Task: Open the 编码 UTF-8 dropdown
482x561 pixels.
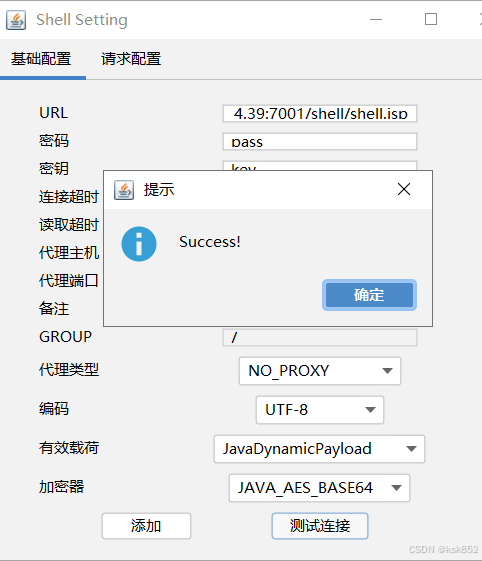Action: [320, 410]
